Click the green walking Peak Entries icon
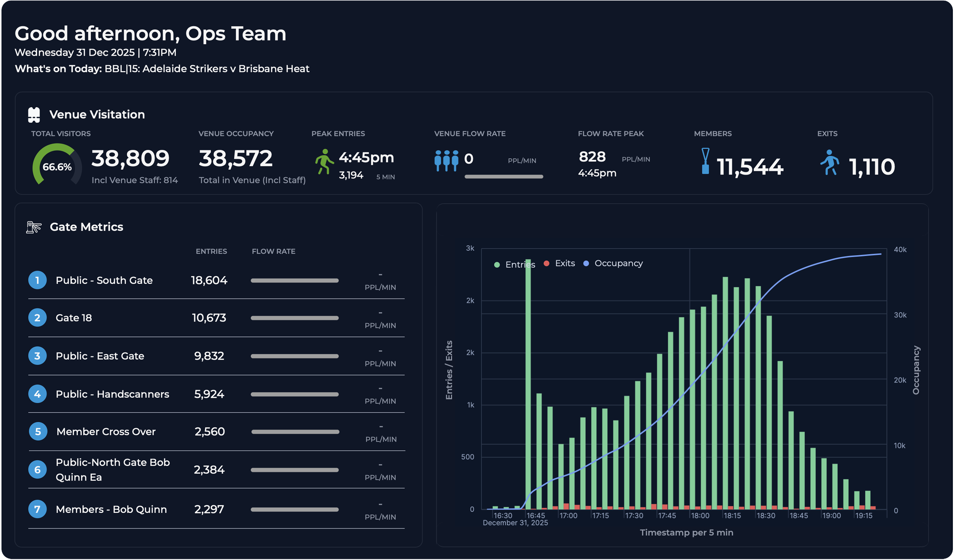The height and width of the screenshot is (560, 954). 325,161
